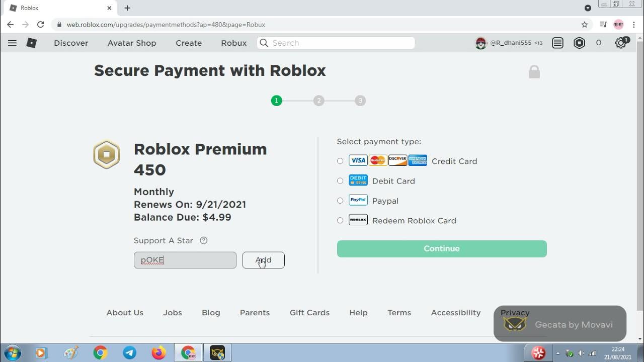
Task: Open the Windows Start button
Action: (12, 353)
